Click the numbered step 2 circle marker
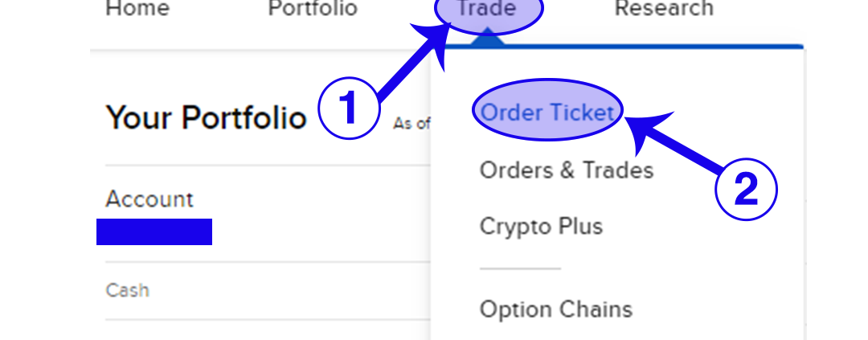This screenshot has height=340, width=868. (745, 190)
